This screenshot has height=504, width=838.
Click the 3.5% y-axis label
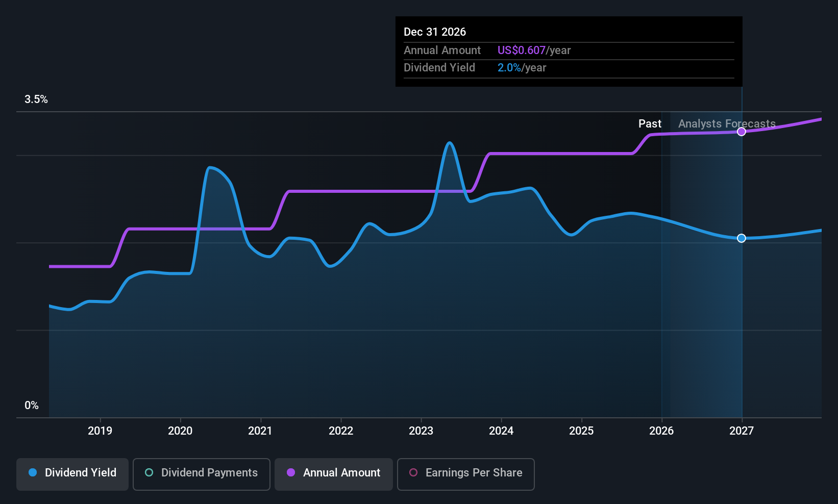point(36,99)
